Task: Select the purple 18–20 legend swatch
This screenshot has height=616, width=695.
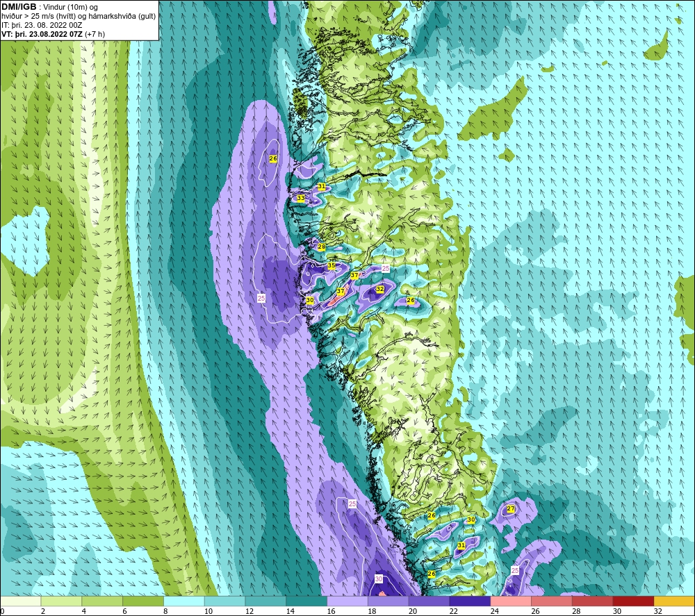Action: click(x=389, y=601)
